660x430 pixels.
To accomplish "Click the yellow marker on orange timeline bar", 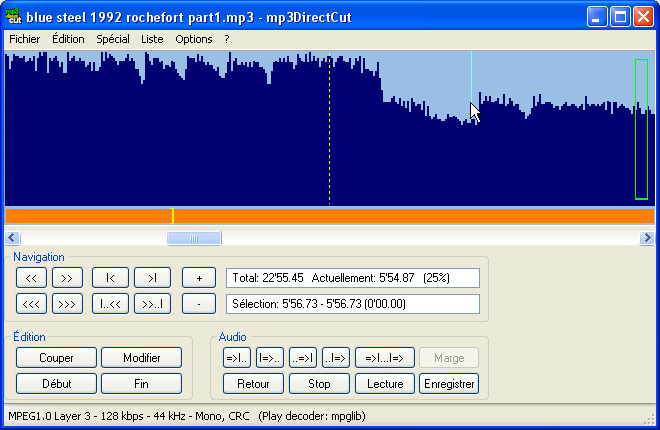I will coord(172,215).
